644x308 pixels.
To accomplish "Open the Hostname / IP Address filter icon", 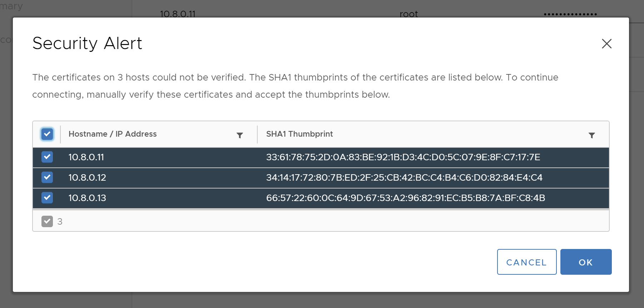I will (x=240, y=135).
